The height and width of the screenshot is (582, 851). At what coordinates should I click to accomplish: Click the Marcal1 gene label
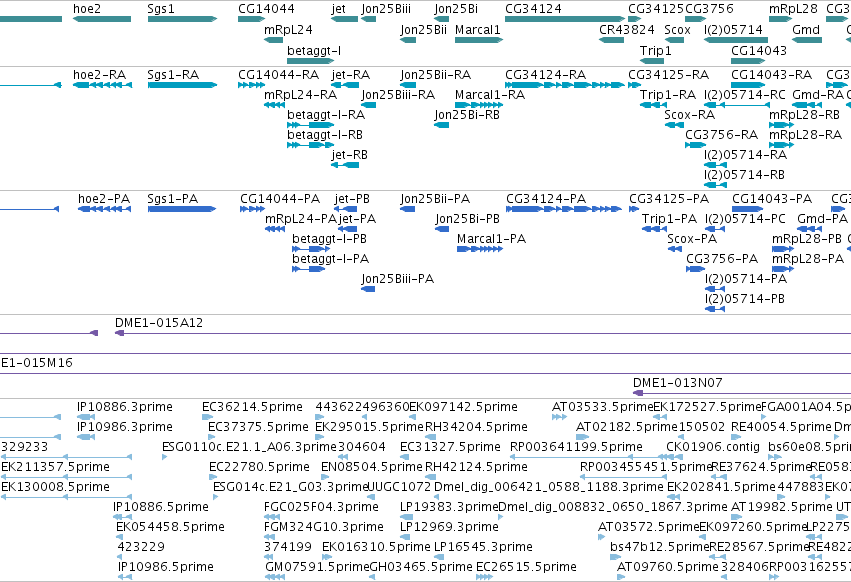coord(478,29)
